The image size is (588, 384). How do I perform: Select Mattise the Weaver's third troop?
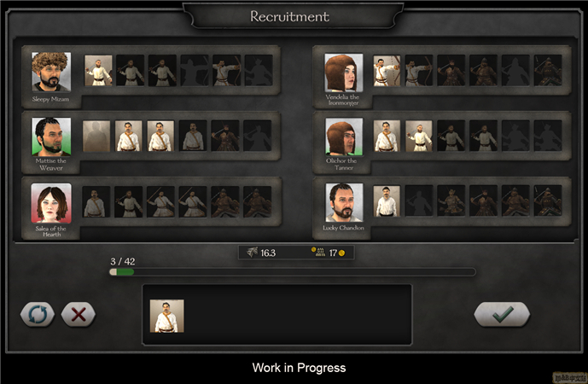160,136
